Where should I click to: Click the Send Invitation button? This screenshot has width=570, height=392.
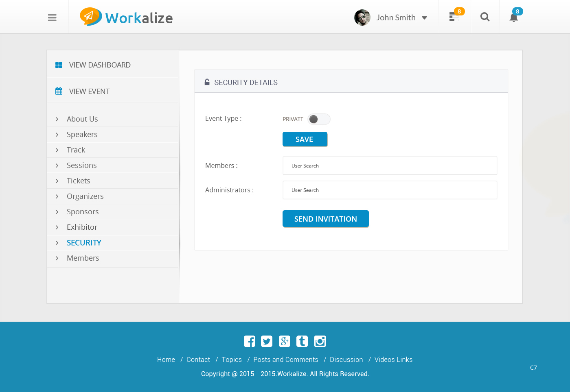point(326,219)
